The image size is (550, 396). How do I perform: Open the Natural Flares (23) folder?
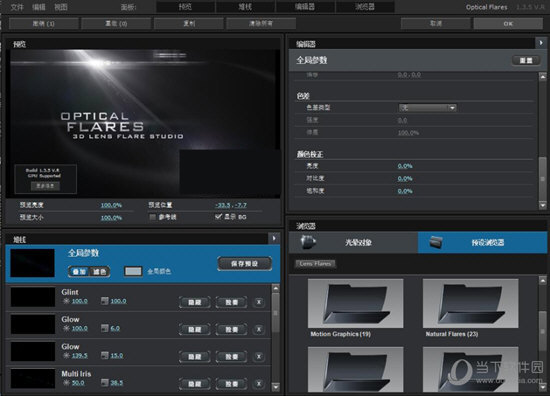click(x=471, y=304)
